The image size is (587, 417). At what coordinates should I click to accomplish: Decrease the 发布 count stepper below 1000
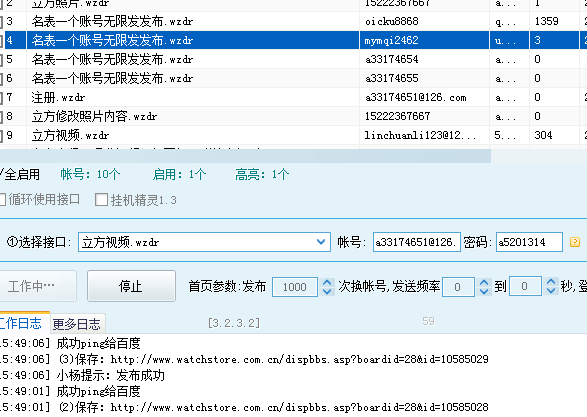pos(327,292)
